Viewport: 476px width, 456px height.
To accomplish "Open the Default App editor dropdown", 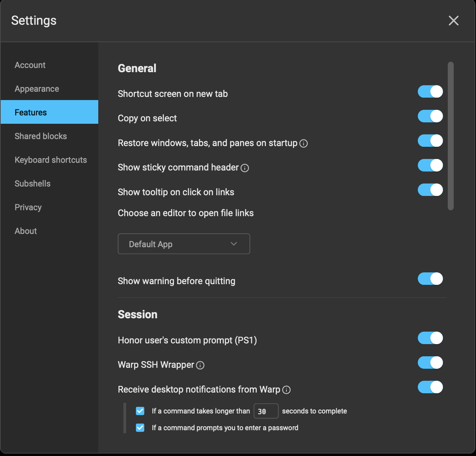I will 184,244.
